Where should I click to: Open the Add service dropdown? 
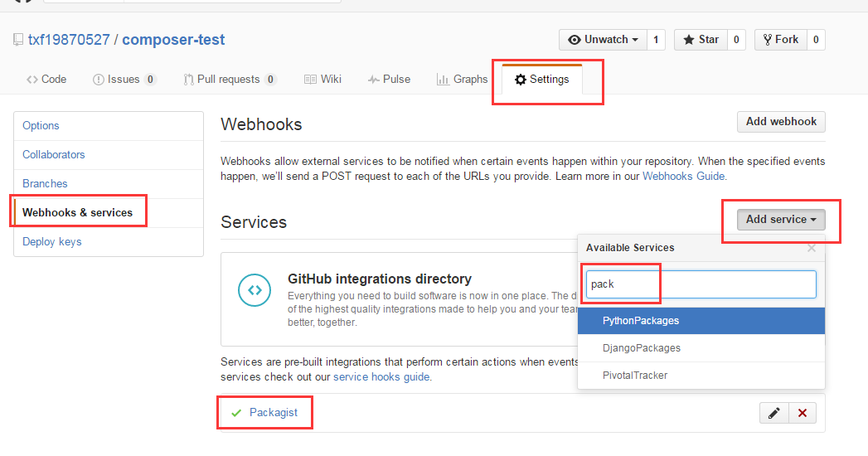point(781,219)
